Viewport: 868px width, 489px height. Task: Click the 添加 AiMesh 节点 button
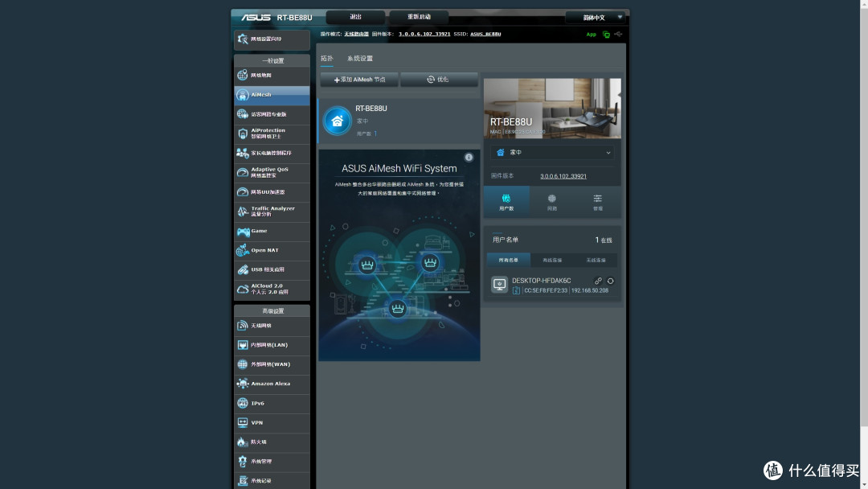pyautogui.click(x=359, y=80)
